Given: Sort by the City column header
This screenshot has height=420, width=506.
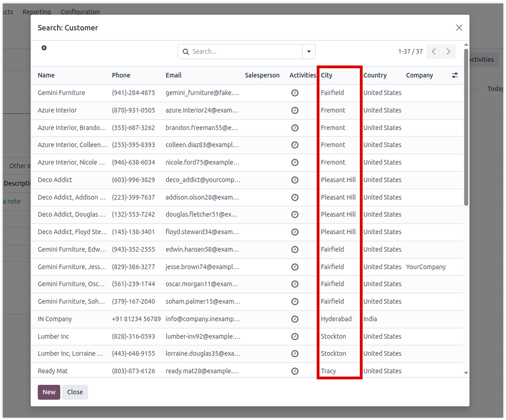Looking at the screenshot, I should pyautogui.click(x=326, y=75).
